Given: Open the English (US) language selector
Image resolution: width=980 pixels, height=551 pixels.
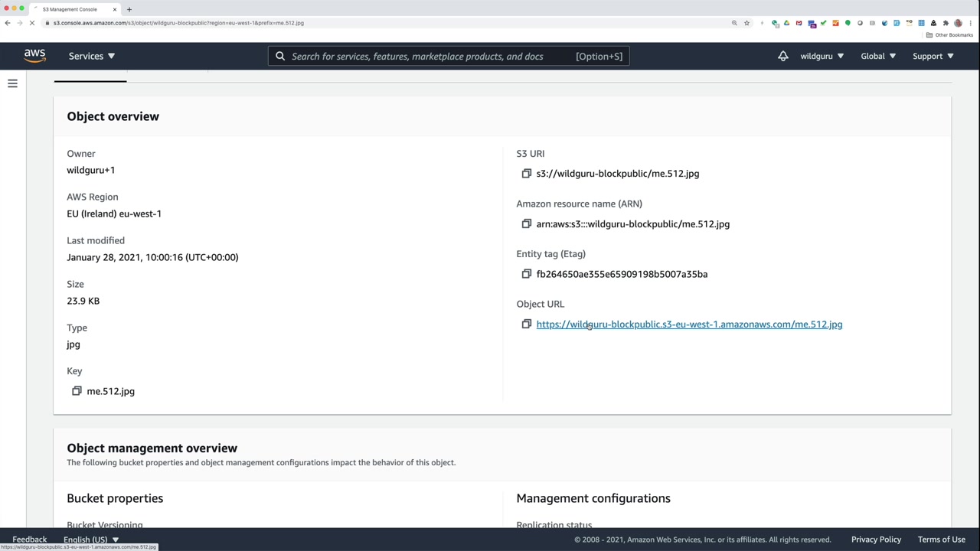Looking at the screenshot, I should [x=91, y=540].
